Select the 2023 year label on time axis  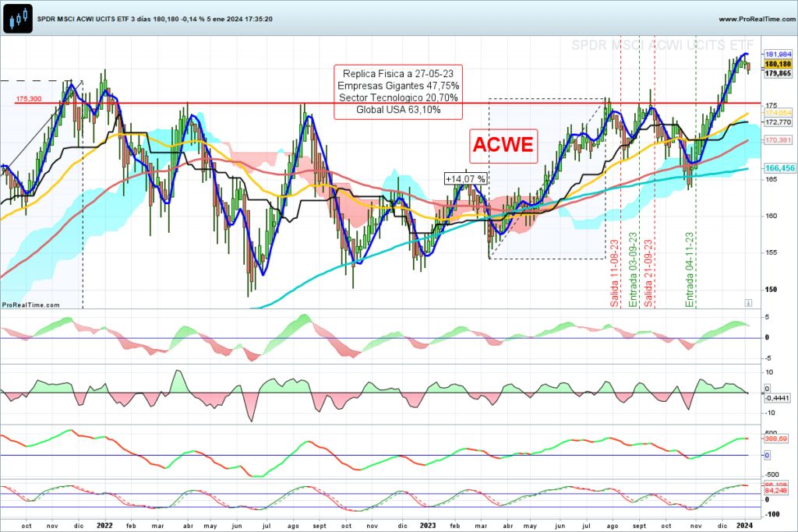pos(428,526)
